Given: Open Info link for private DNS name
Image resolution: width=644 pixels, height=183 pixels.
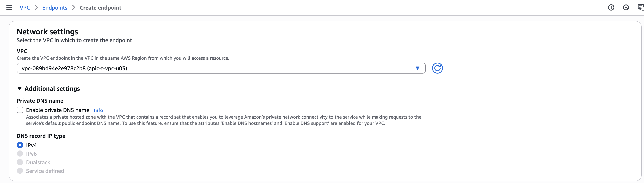Looking at the screenshot, I should (x=98, y=110).
